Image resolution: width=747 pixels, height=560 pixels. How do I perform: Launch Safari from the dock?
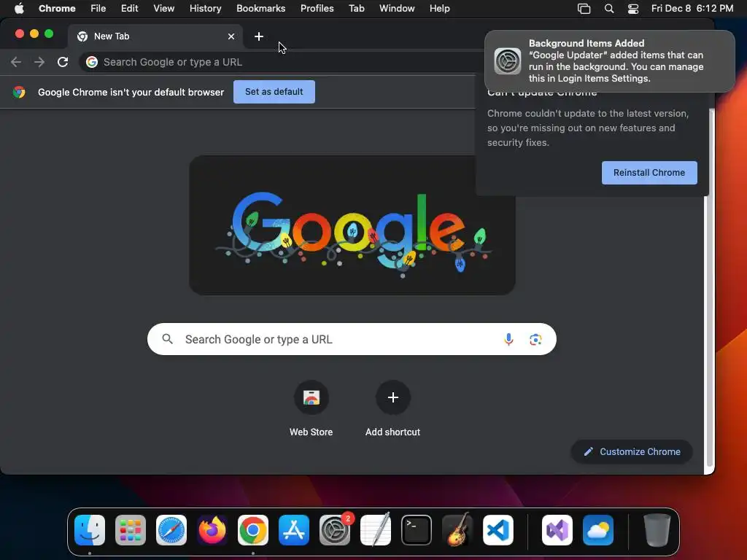click(x=171, y=530)
